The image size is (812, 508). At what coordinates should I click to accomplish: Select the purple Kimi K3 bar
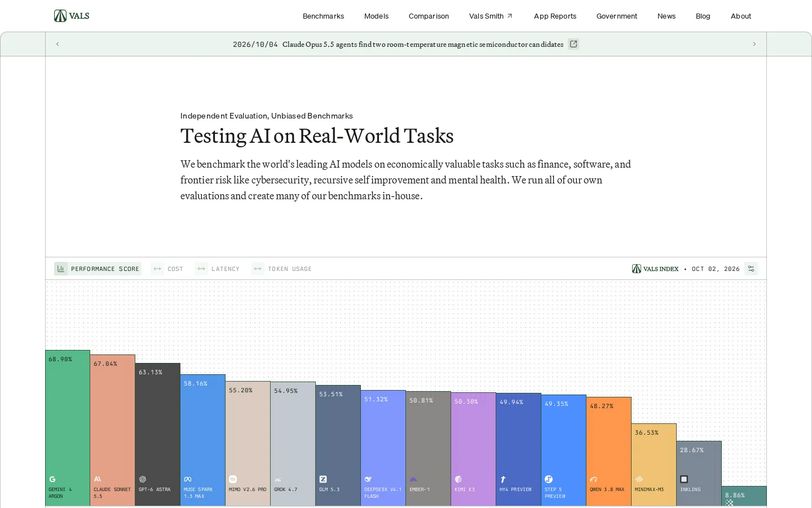tap(474, 449)
